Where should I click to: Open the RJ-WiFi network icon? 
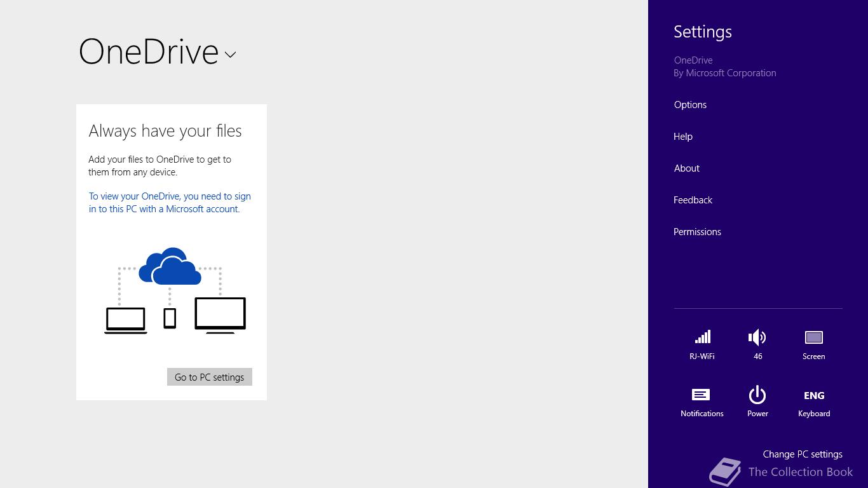tap(702, 344)
